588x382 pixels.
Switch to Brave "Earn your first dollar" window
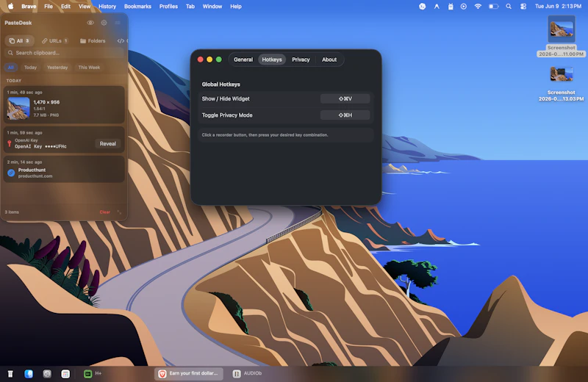coord(189,374)
